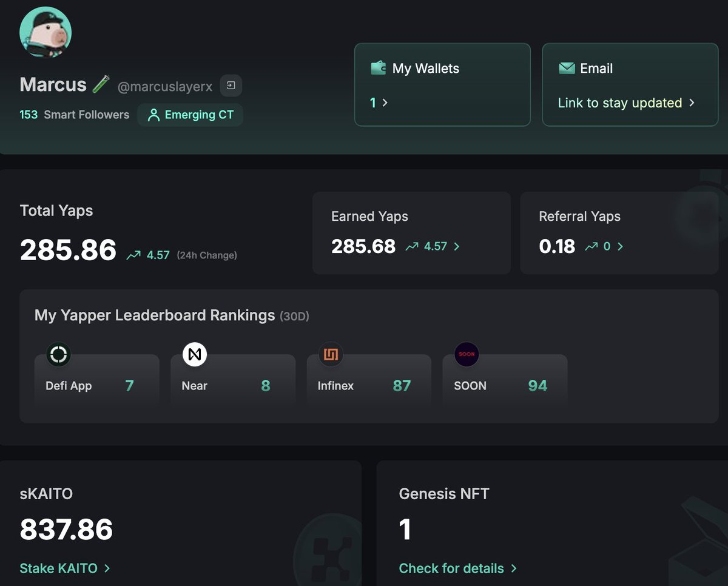Click Genesis NFT count 1
The image size is (728, 586).
point(405,530)
